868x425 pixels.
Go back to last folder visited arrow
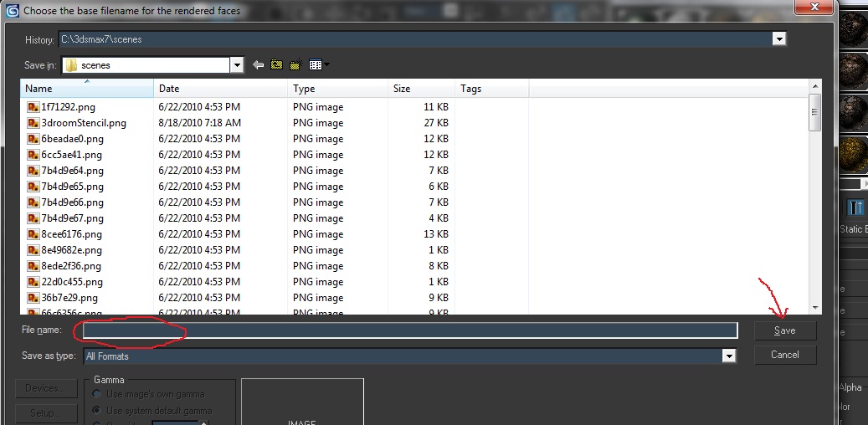click(258, 65)
